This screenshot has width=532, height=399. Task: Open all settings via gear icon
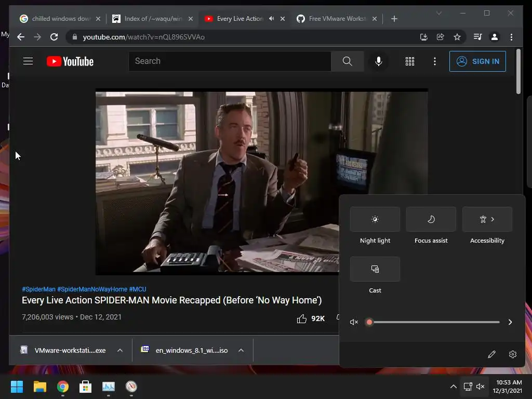tap(513, 354)
